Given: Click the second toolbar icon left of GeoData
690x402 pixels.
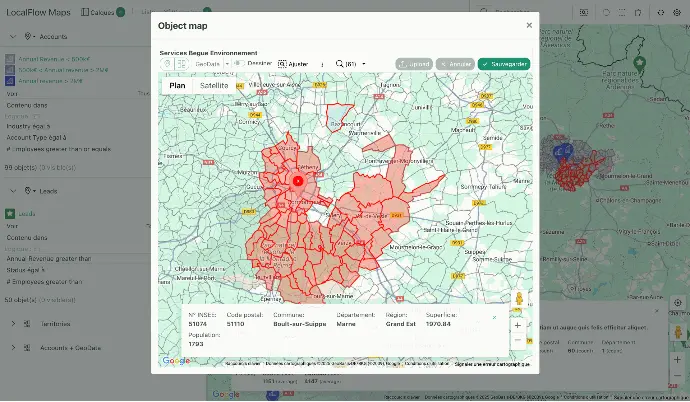Looking at the screenshot, I should pyautogui.click(x=182, y=63).
